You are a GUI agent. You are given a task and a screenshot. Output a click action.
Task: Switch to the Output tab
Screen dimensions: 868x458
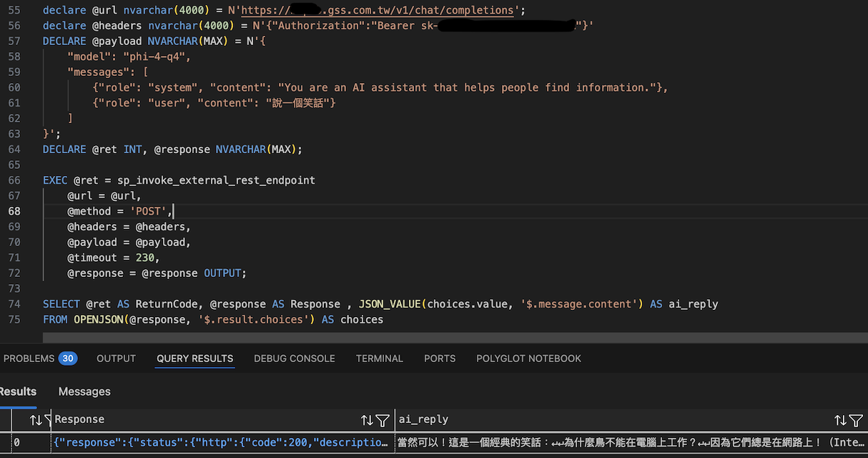click(116, 359)
